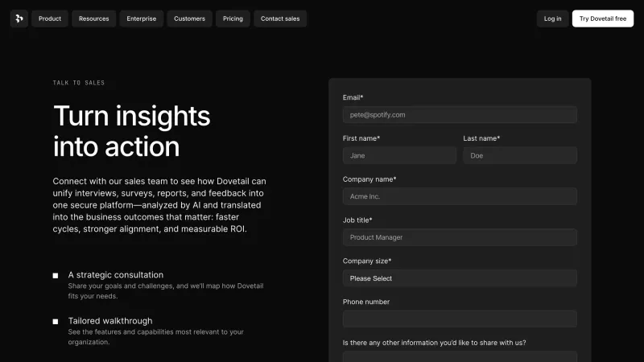
Task: Click the Log in button
Action: (x=552, y=19)
